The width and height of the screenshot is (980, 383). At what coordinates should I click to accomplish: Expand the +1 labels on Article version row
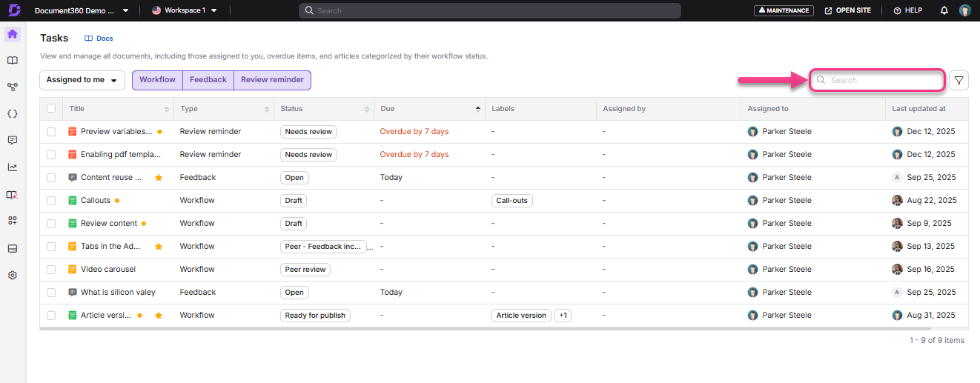563,316
